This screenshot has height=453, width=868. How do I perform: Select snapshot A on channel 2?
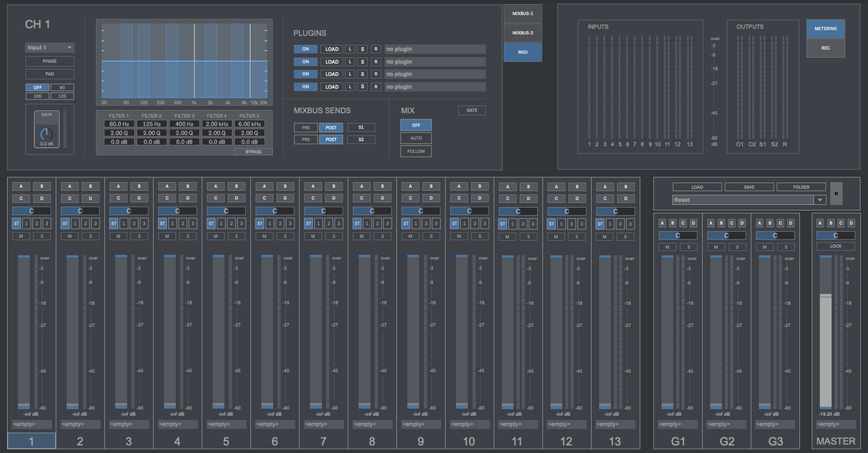click(x=70, y=186)
